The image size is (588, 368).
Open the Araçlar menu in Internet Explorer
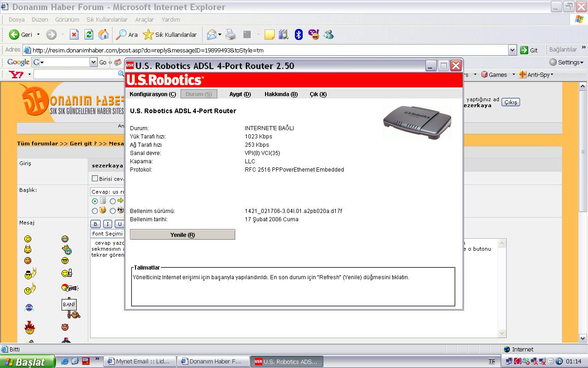click(x=144, y=20)
